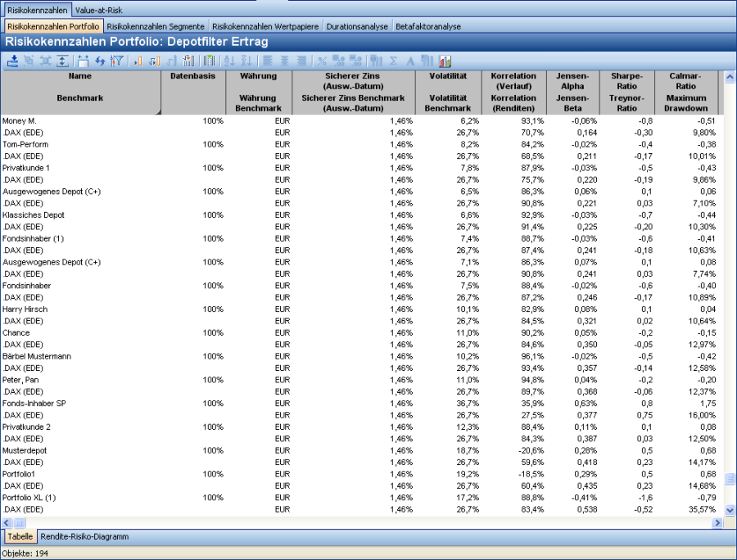
Task: Sort by Name column header
Action: (x=80, y=76)
